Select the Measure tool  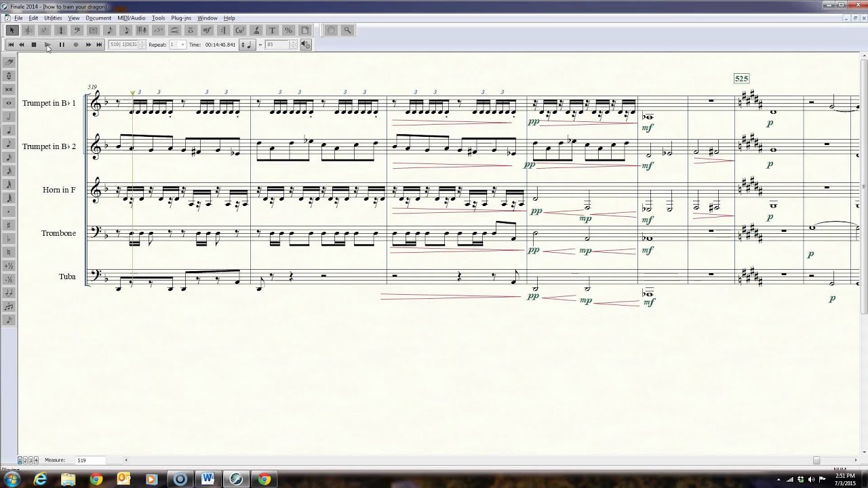pyautogui.click(x=93, y=30)
